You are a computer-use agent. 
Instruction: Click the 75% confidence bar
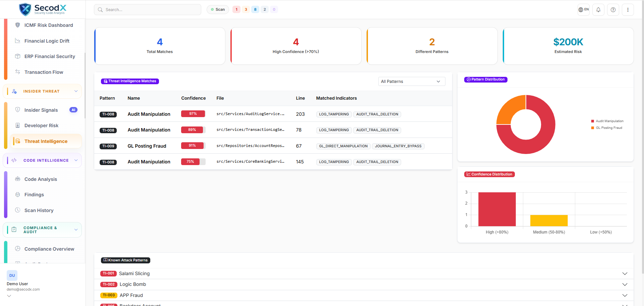pos(193,162)
